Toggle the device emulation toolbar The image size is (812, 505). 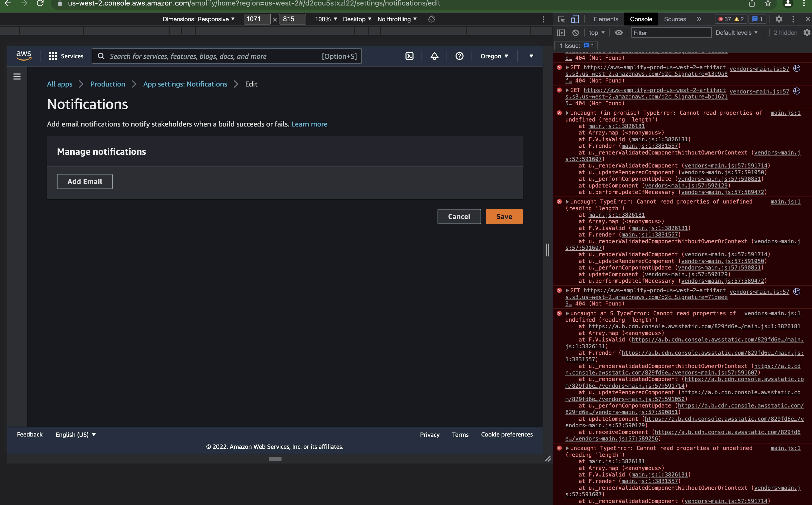pyautogui.click(x=575, y=19)
